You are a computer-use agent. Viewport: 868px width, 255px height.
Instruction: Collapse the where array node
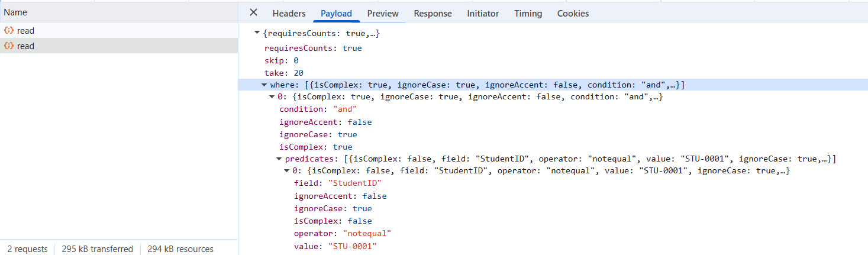tap(264, 85)
